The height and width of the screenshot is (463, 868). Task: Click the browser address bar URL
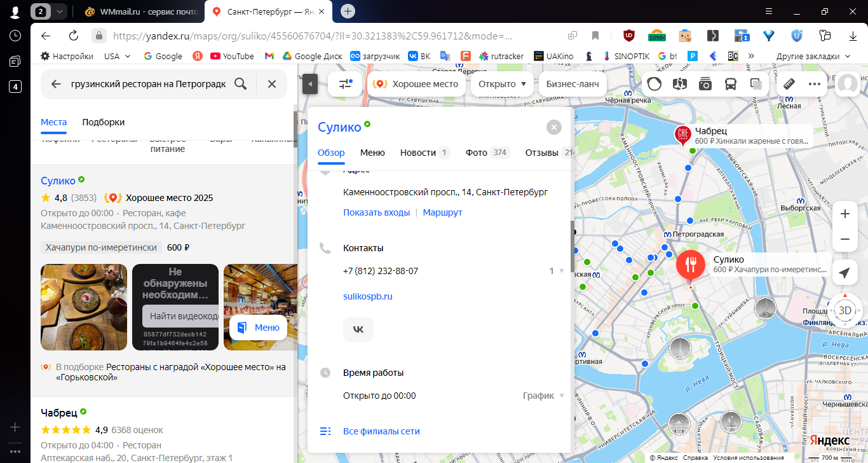[x=312, y=36]
